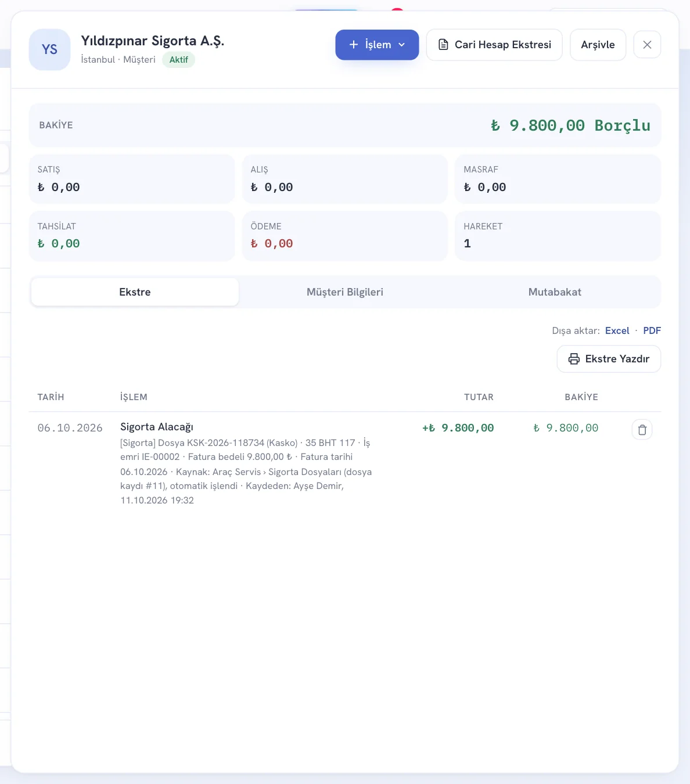Click the transaction description starting with [Sigorta] Dosya

click(x=246, y=472)
